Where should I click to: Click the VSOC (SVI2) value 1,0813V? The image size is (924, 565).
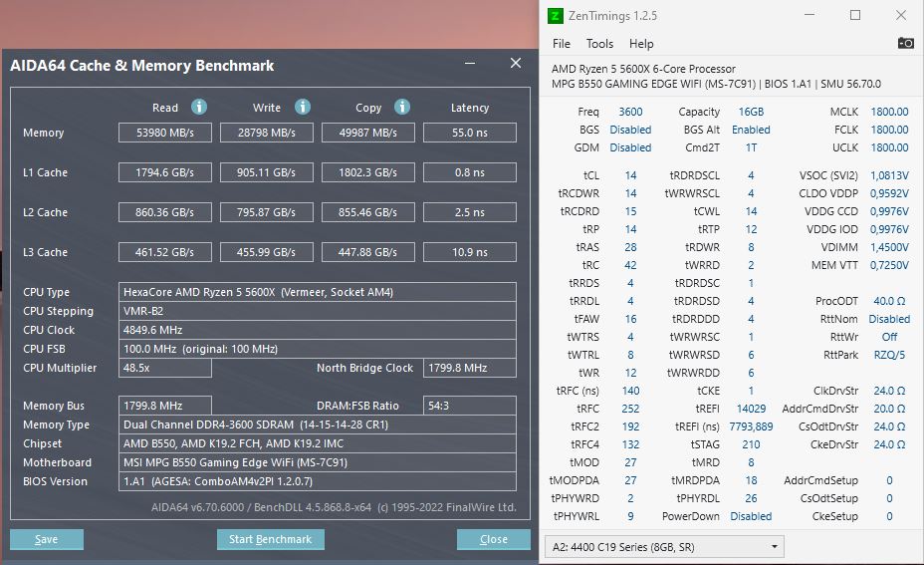(889, 175)
